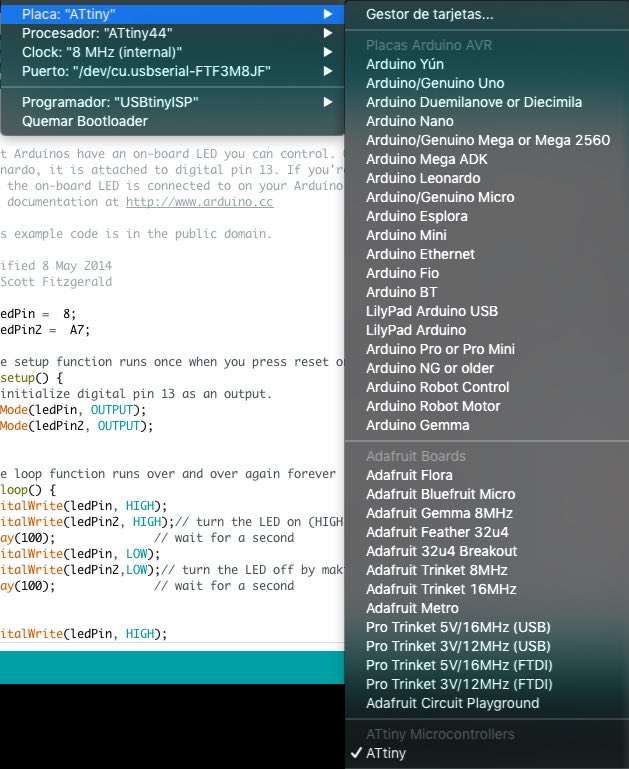Image resolution: width=629 pixels, height=769 pixels.
Task: Select Adafruit 32u4 Breakout board
Action: click(441, 551)
